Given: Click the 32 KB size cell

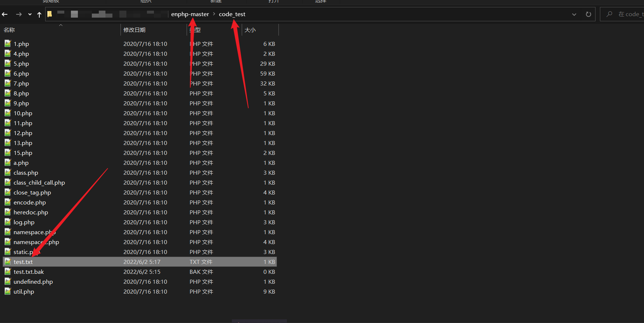Looking at the screenshot, I should [268, 84].
